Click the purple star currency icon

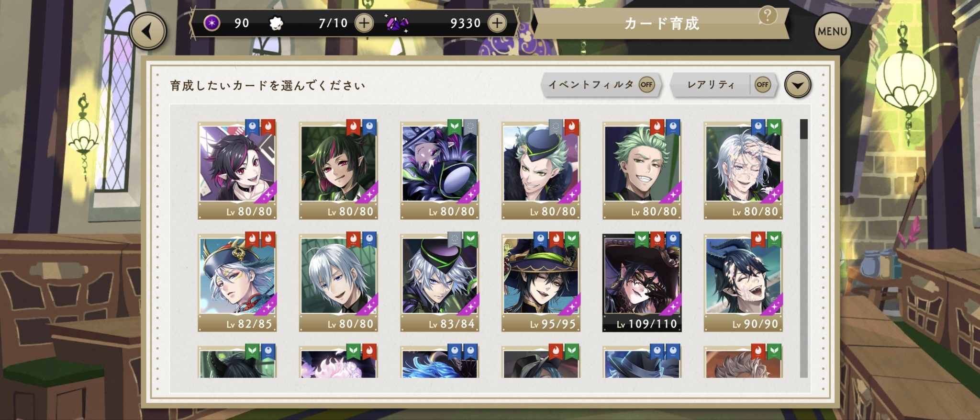tap(212, 23)
